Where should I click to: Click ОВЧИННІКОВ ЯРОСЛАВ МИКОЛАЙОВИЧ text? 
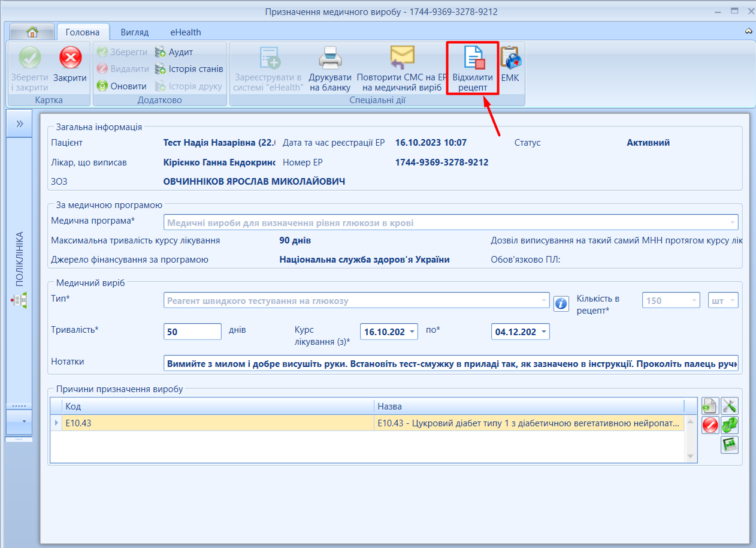pos(254,182)
